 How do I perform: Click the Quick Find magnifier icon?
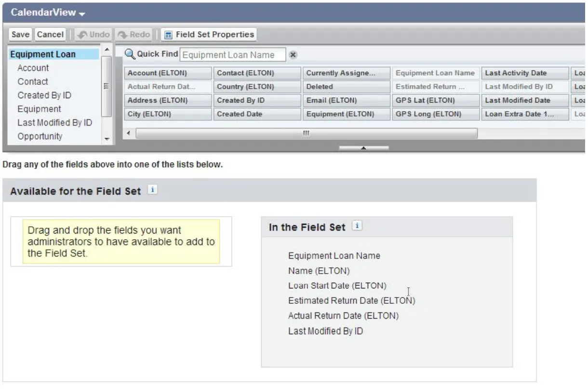point(130,54)
